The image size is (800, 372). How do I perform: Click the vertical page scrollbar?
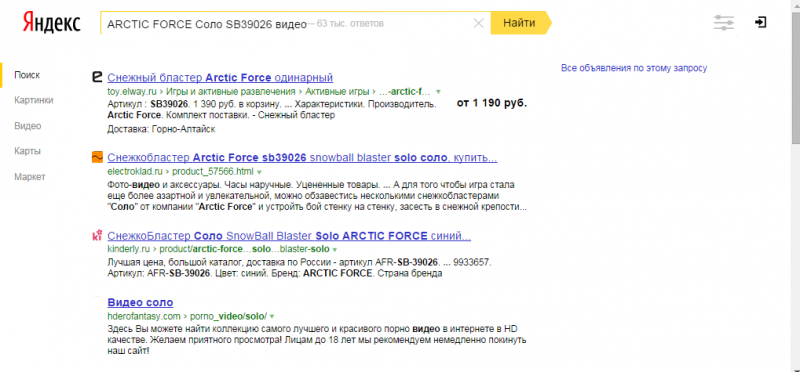(x=795, y=186)
